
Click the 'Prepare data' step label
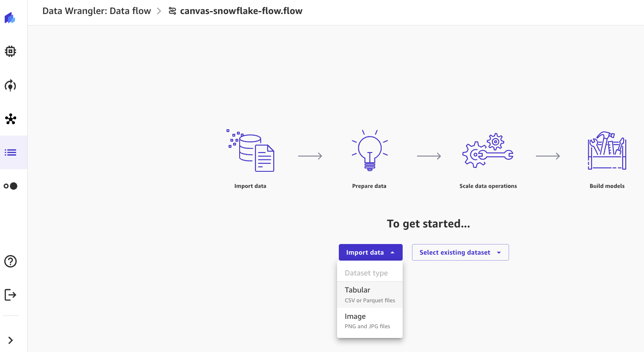point(369,186)
